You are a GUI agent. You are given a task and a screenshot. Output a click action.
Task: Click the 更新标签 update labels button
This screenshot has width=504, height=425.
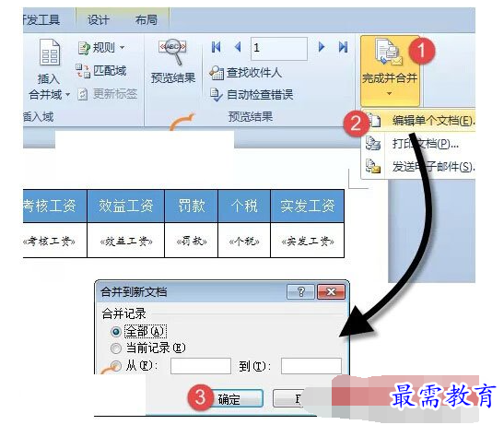point(108,94)
